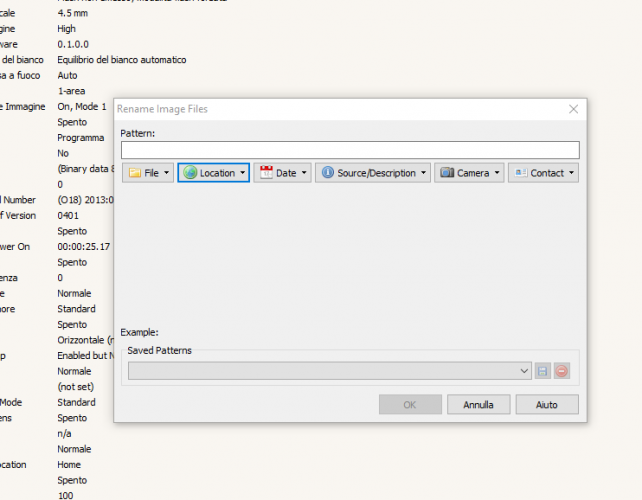Expand the Location dropdown arrow
This screenshot has height=500, width=642.
click(x=242, y=173)
